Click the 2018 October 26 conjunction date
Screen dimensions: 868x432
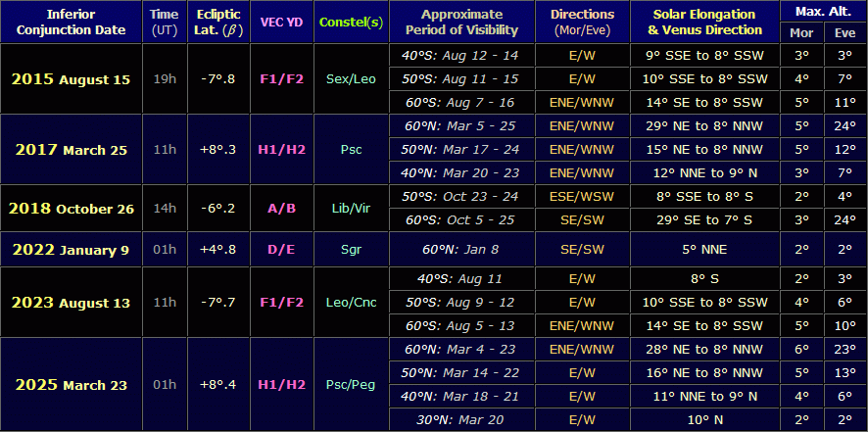click(x=71, y=209)
